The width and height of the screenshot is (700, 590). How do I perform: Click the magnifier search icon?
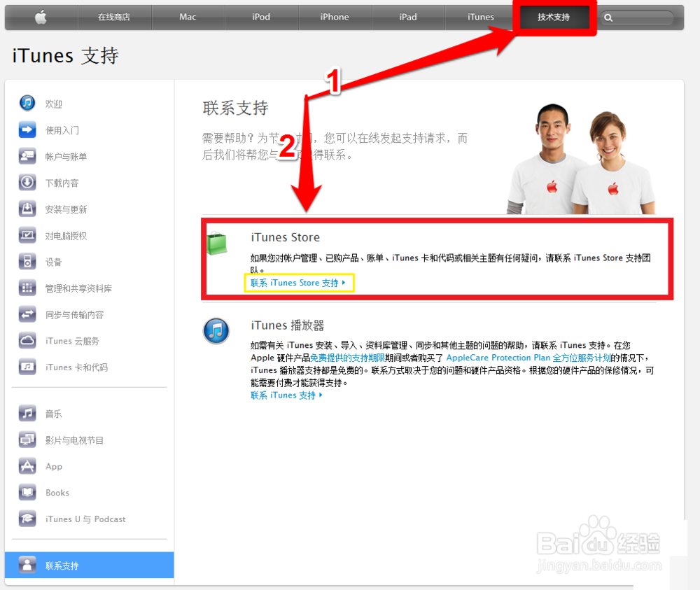click(x=608, y=18)
